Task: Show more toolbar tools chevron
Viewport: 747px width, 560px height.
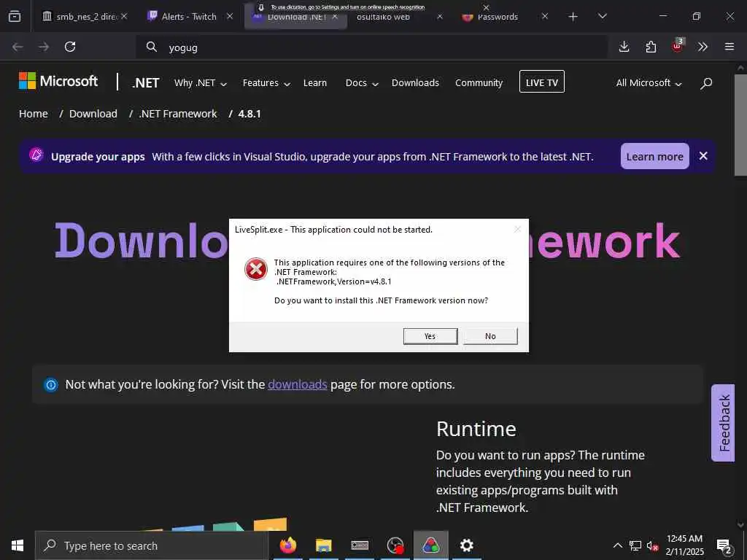Action: tap(703, 47)
